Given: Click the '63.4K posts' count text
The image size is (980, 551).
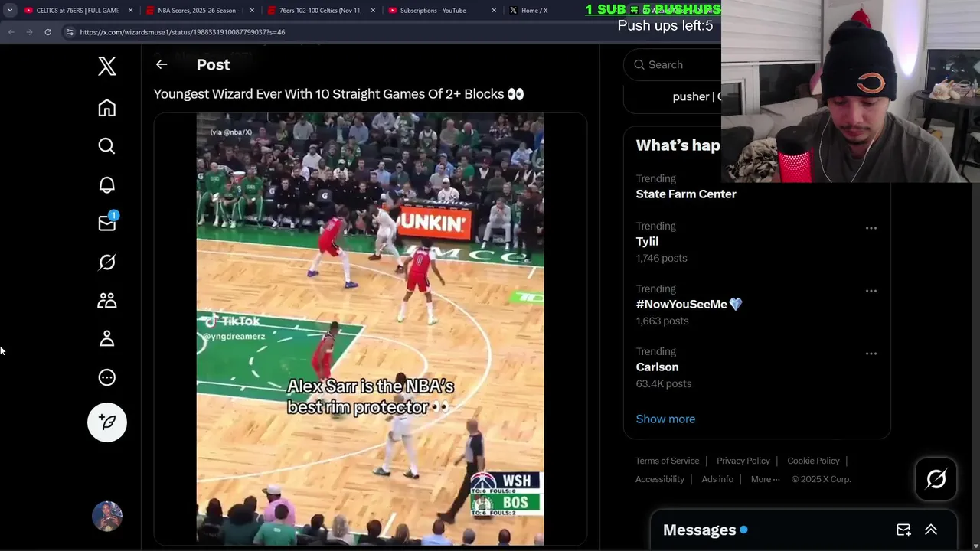Looking at the screenshot, I should [x=664, y=383].
